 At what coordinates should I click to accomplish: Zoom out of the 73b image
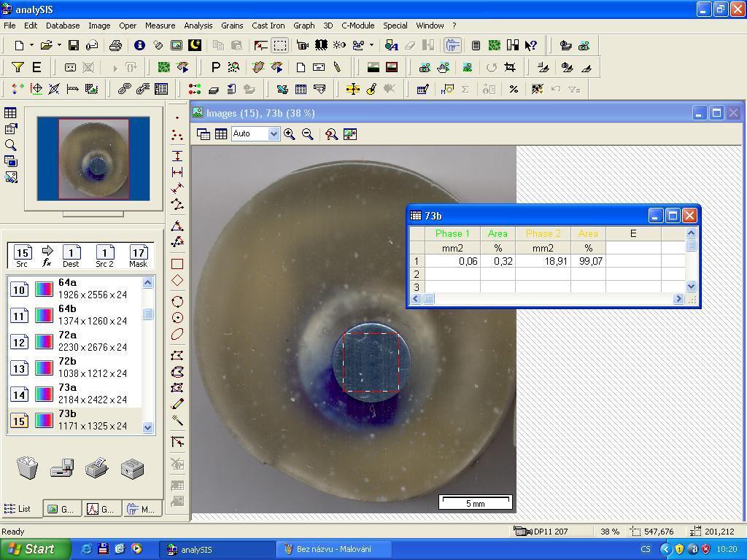click(308, 134)
